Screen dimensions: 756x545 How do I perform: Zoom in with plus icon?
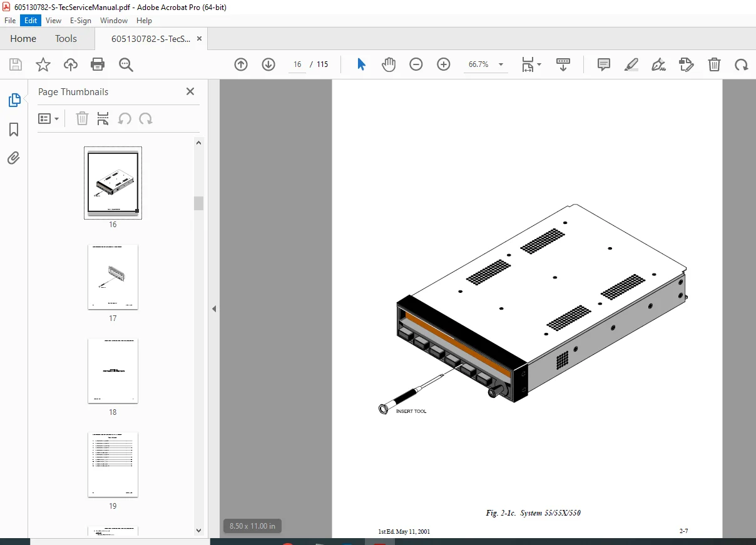pyautogui.click(x=444, y=64)
